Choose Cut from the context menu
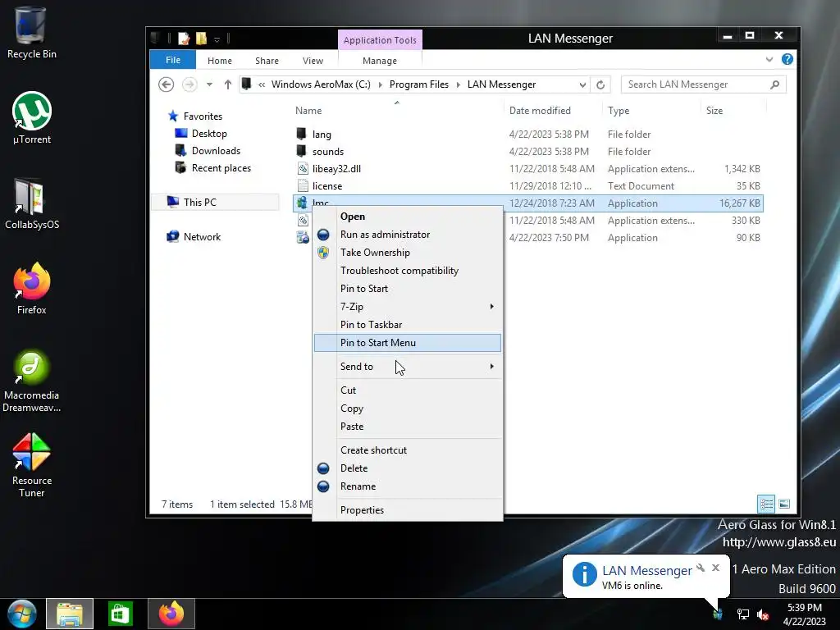 point(408,390)
